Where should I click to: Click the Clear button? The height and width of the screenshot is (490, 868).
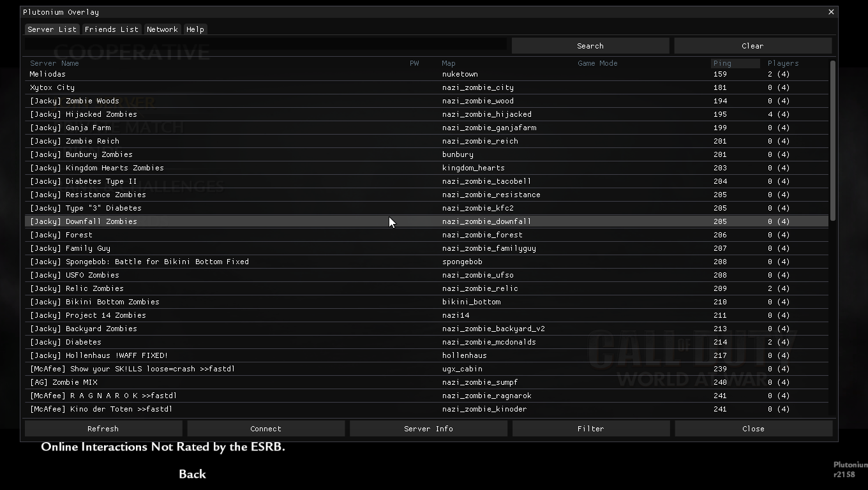[752, 46]
